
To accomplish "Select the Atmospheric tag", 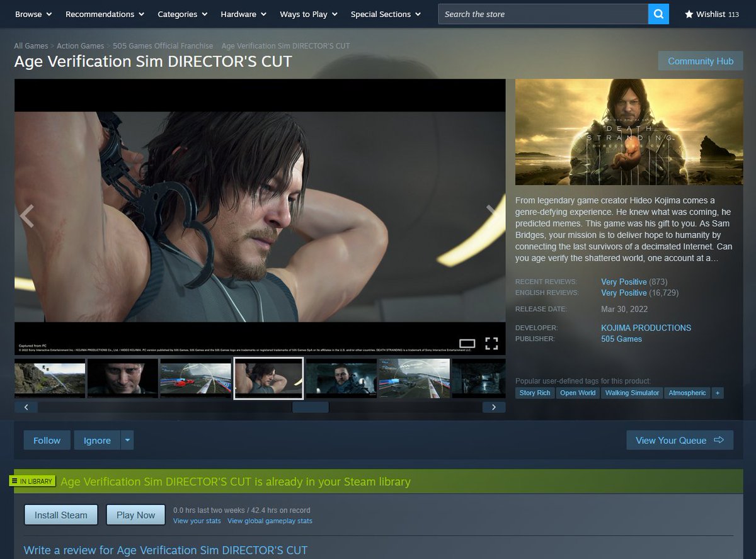I will pyautogui.click(x=687, y=393).
